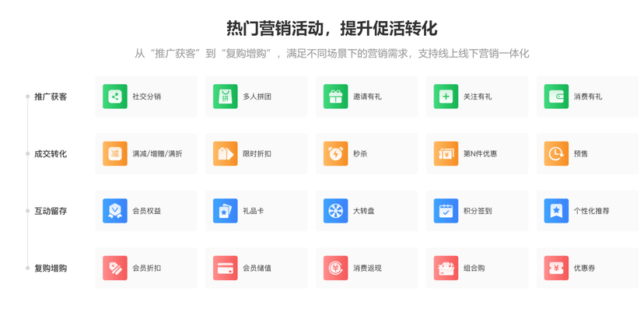Screen dimensions: 644x309
Task: Select the 推广获客 category label
Action: [51, 97]
